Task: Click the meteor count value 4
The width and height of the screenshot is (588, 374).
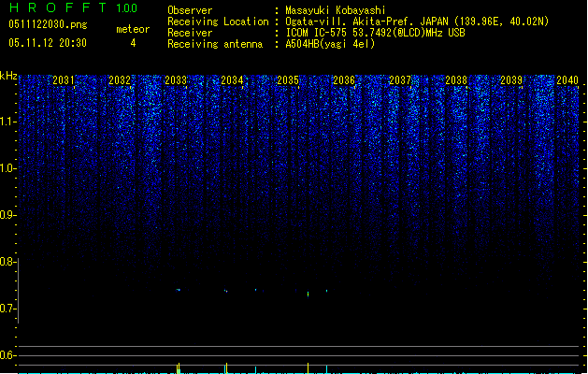Action: pos(133,43)
